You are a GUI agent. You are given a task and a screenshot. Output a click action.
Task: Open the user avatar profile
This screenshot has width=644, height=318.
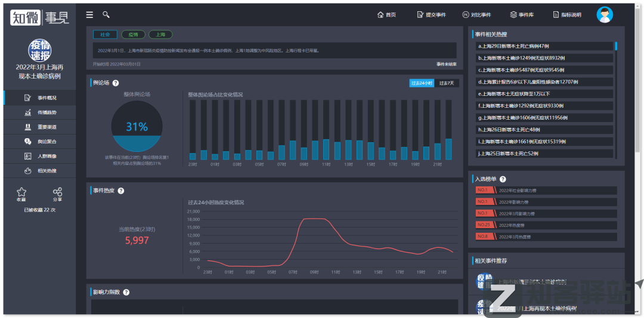click(605, 15)
